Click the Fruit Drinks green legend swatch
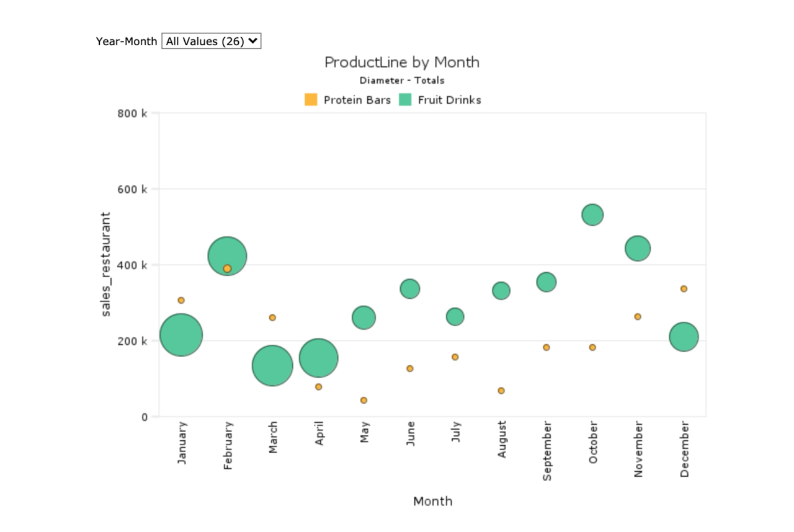Screen dimensions: 794x532 [405, 100]
